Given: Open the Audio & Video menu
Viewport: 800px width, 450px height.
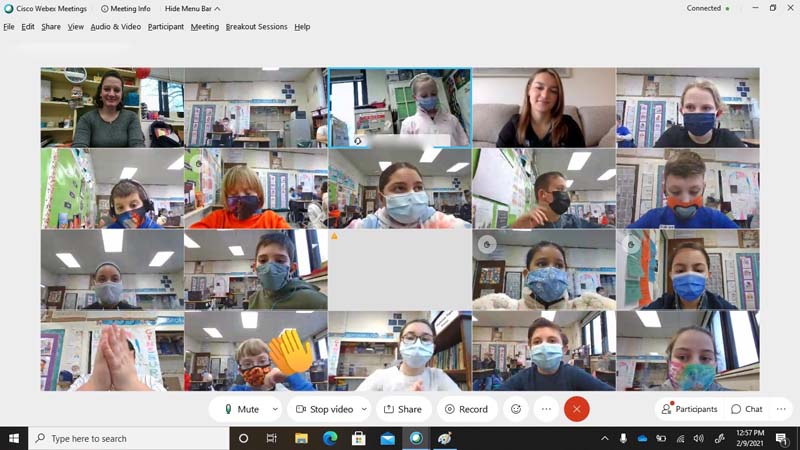Looking at the screenshot, I should click(115, 27).
